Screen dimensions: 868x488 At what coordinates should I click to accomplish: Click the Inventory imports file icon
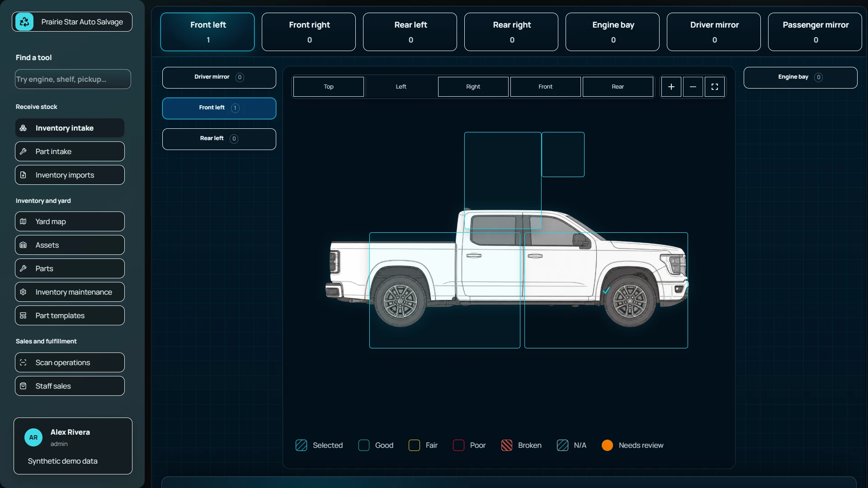pos(23,175)
